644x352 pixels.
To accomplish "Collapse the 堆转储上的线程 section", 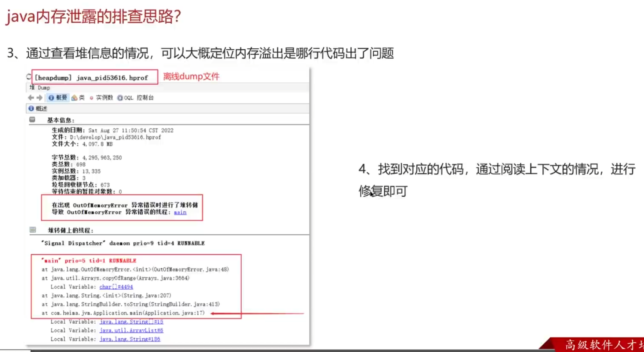I will coord(33,230).
